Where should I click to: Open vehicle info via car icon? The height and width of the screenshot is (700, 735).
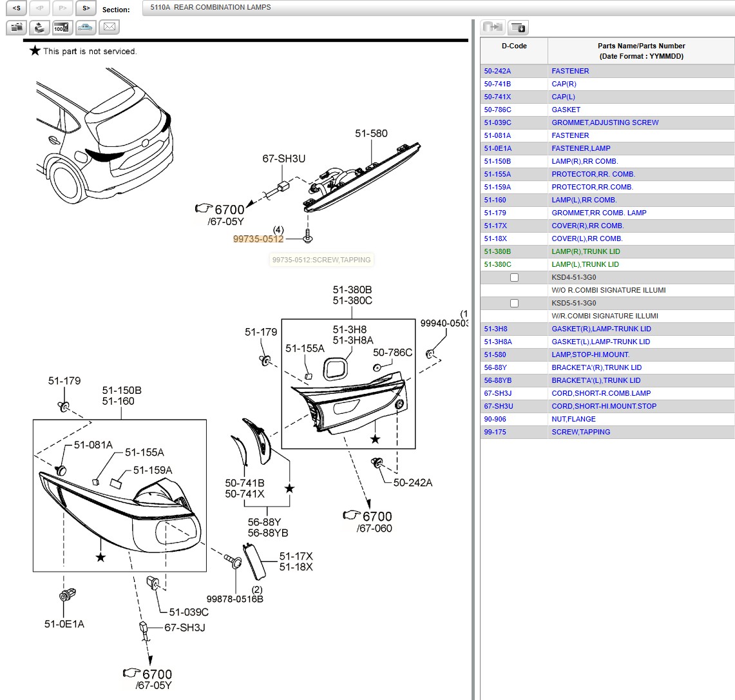click(x=85, y=27)
